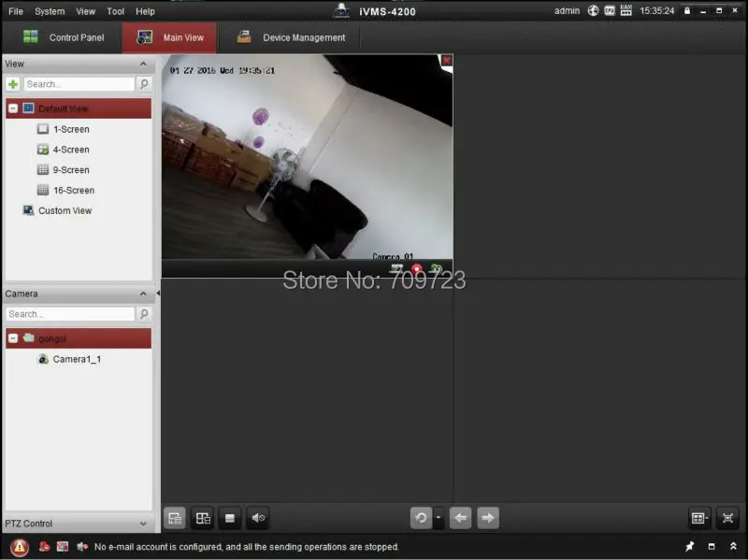The height and width of the screenshot is (560, 748).
Task: Select the empty top-right video window
Action: point(599,166)
